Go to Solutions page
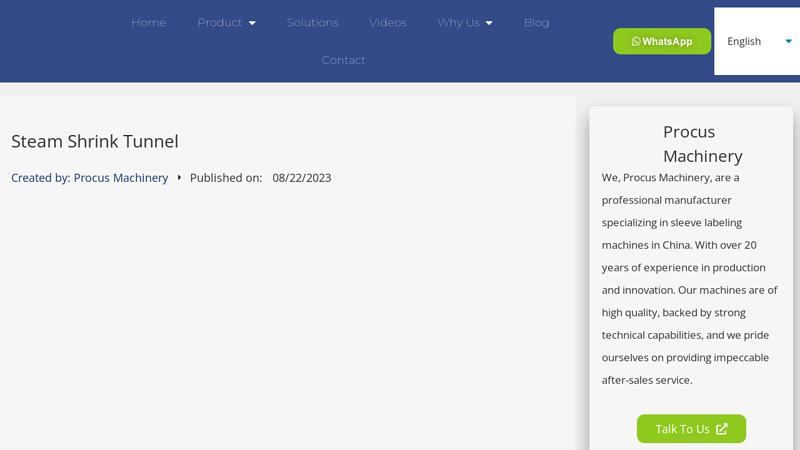This screenshot has height=450, width=800. [x=312, y=22]
